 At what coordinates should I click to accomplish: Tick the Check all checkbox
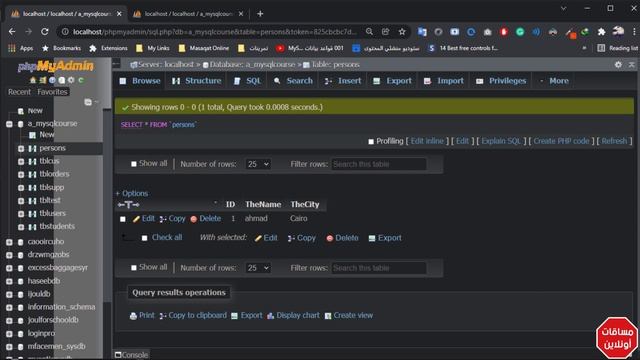(144, 238)
